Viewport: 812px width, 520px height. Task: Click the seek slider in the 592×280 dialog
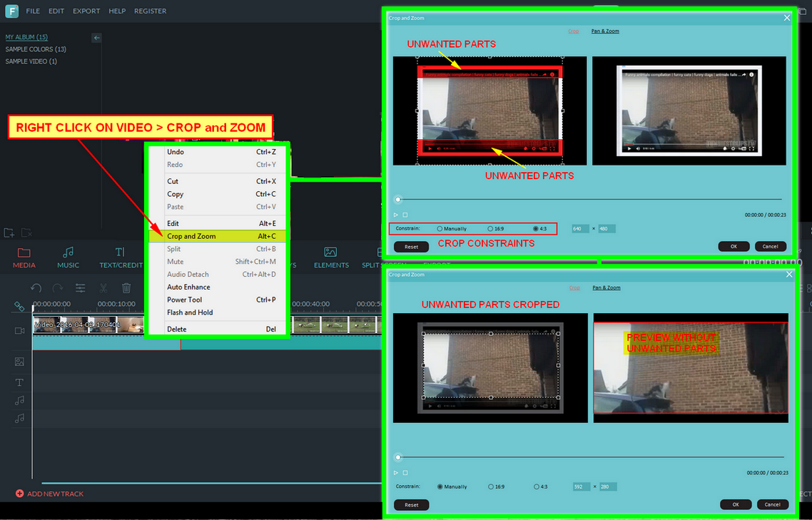point(589,457)
